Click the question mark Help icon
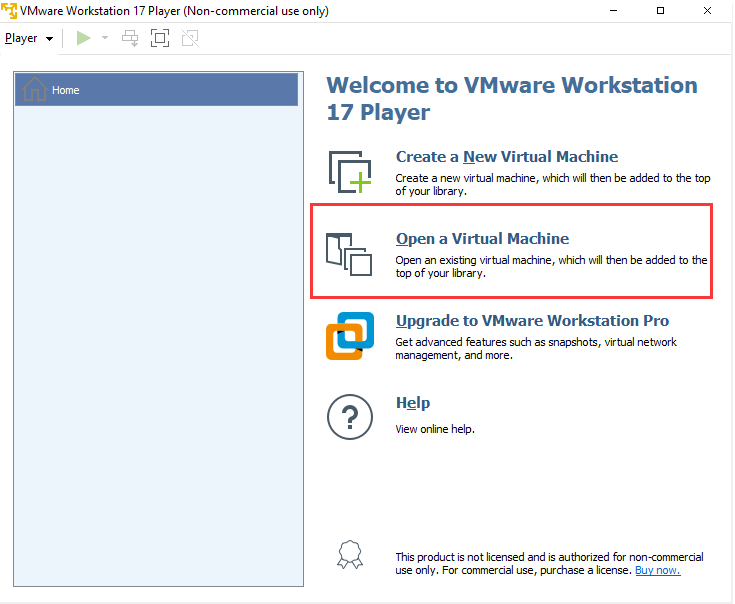The width and height of the screenshot is (735, 604). pyautogui.click(x=350, y=417)
